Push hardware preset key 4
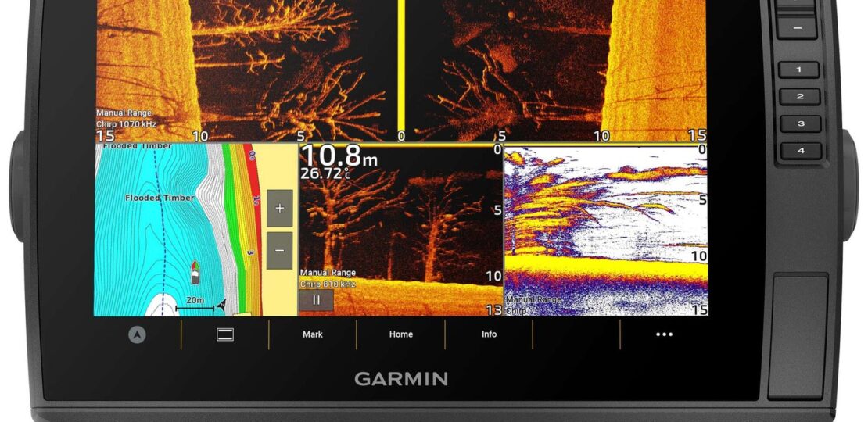Image resolution: width=868 pixels, height=422 pixels. 801,151
